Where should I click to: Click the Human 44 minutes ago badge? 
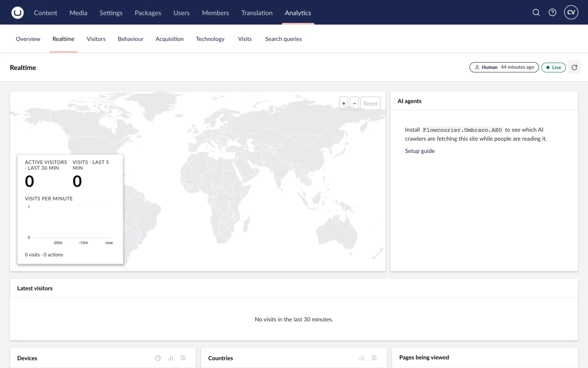[x=504, y=67]
